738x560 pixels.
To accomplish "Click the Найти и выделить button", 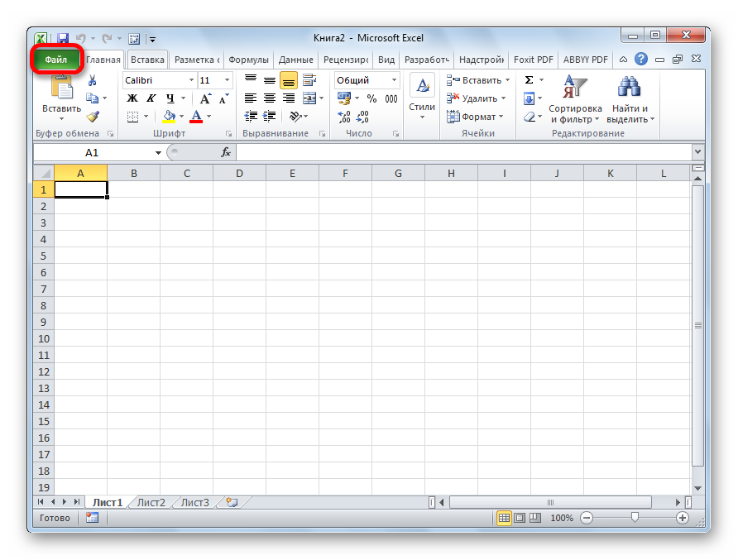I will tap(630, 99).
